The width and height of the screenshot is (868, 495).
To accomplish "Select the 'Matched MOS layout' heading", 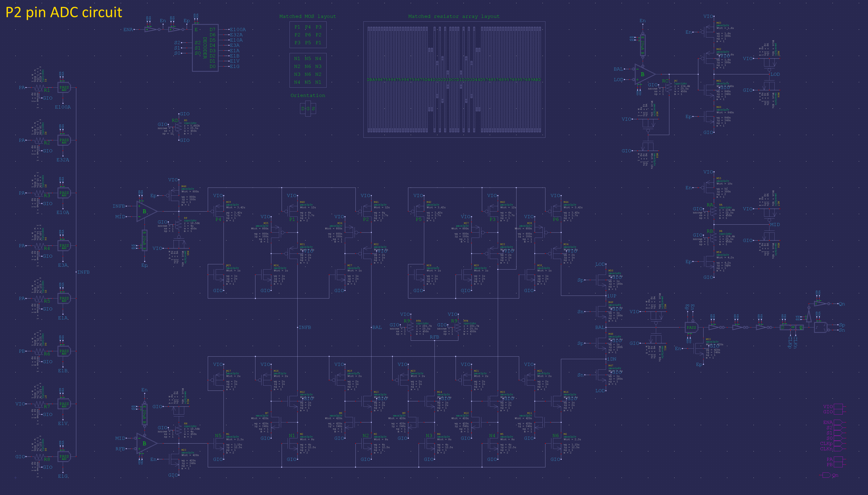I will 308,16.
